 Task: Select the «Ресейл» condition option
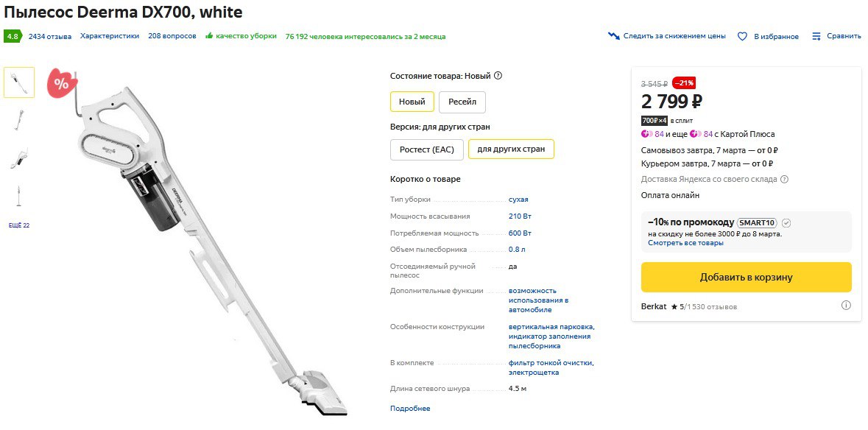pyautogui.click(x=462, y=102)
